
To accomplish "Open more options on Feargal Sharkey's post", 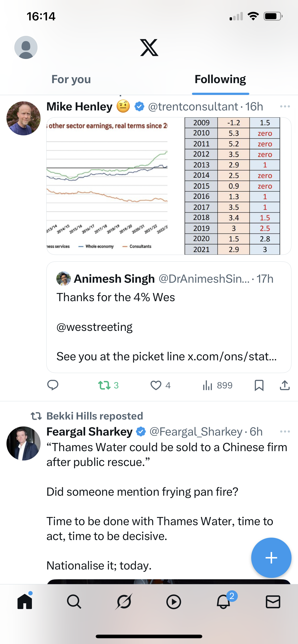I will pyautogui.click(x=285, y=431).
